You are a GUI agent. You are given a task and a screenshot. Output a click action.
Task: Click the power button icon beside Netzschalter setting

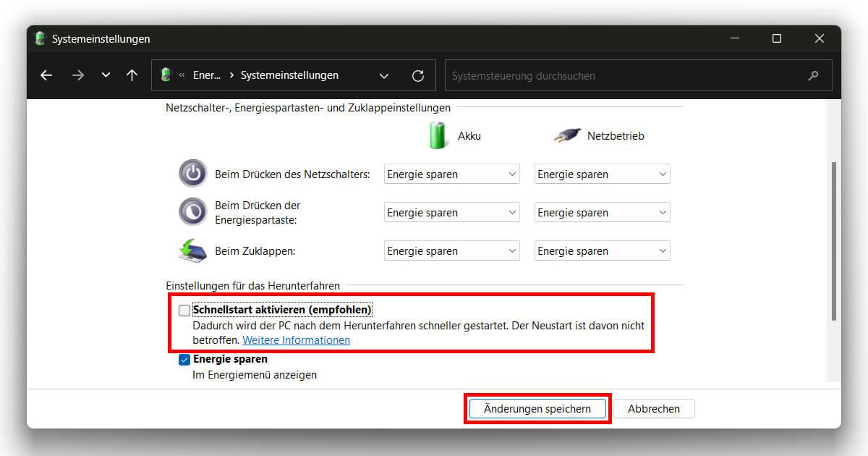(x=192, y=173)
